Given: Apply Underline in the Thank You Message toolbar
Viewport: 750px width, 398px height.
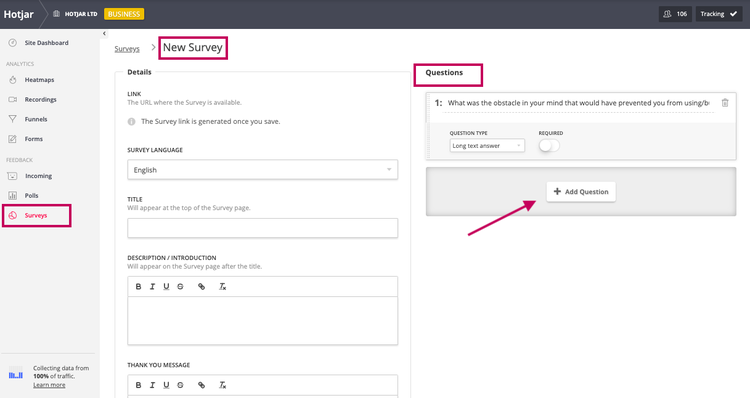Looking at the screenshot, I should click(166, 385).
